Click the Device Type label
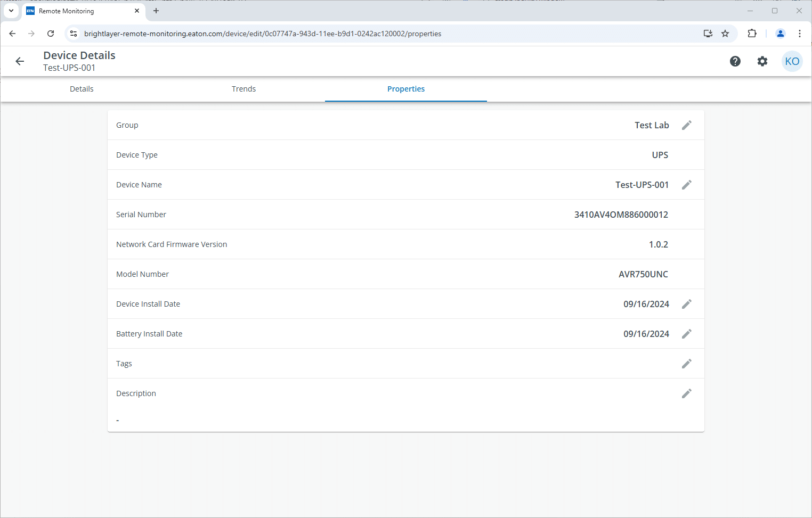The image size is (812, 518). click(137, 155)
